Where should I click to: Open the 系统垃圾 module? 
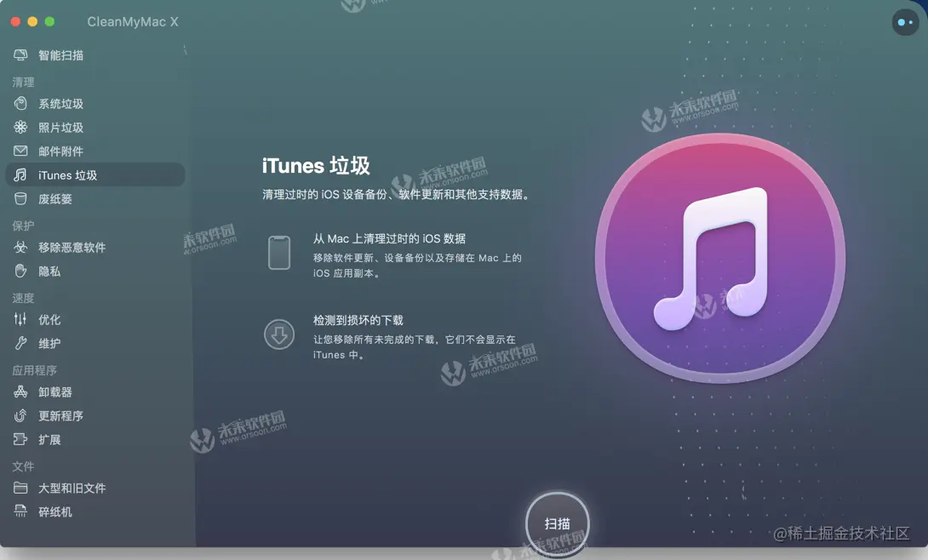(95, 104)
